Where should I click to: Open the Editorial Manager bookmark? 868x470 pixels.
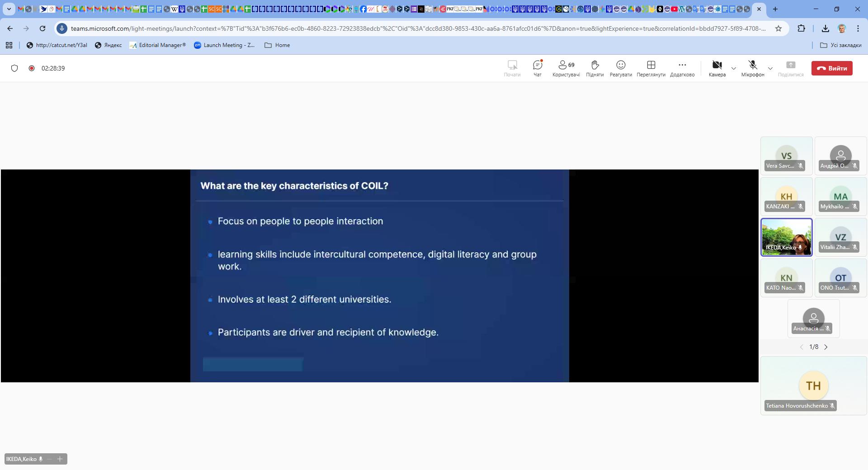coord(157,45)
